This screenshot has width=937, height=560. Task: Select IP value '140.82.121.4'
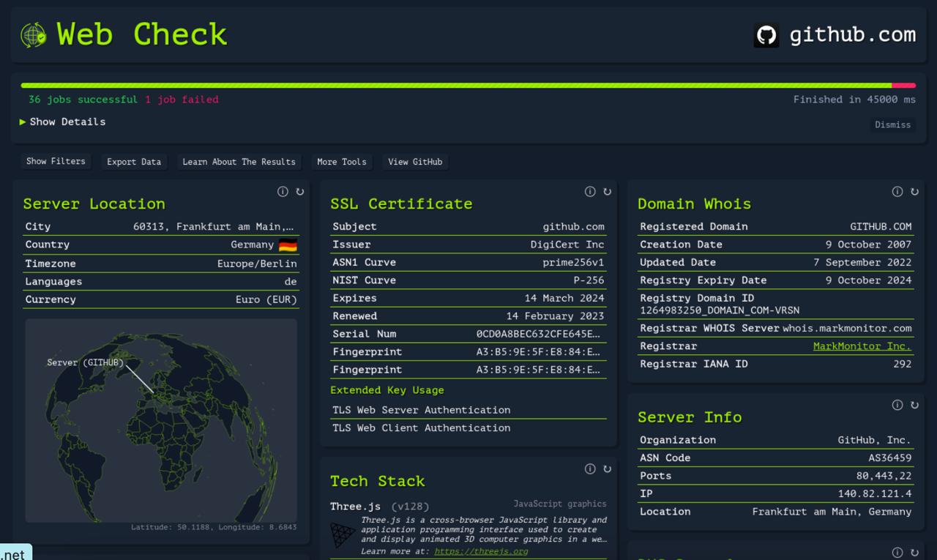point(875,494)
